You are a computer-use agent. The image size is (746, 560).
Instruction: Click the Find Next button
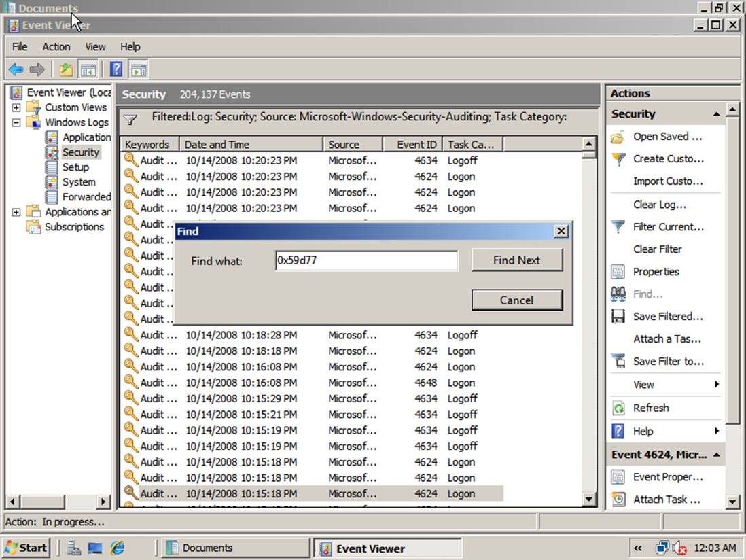click(x=516, y=260)
